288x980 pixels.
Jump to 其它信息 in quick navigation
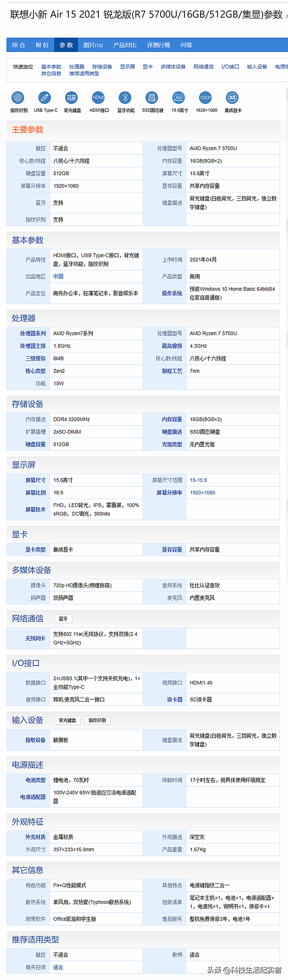(x=51, y=73)
